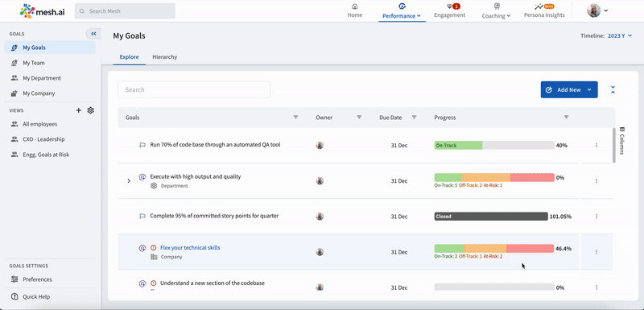644x310 pixels.
Task: Click the Home icon in top navigation
Action: [x=355, y=6]
